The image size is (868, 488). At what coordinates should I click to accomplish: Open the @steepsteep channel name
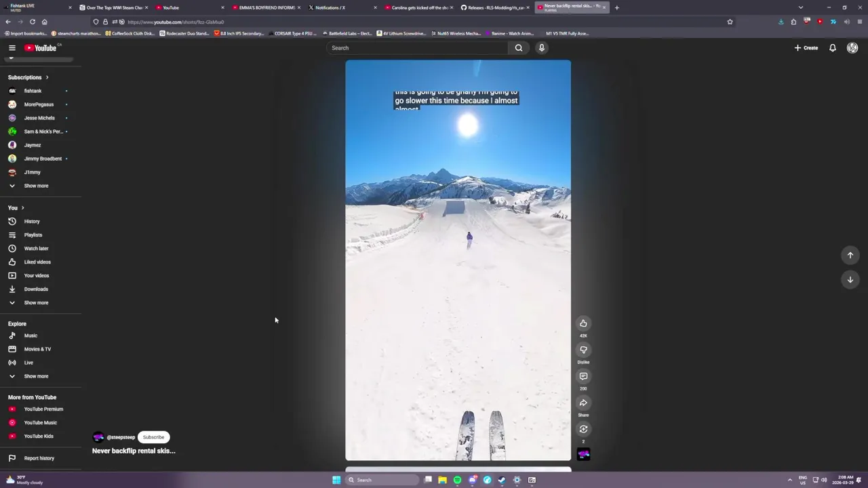tap(121, 437)
